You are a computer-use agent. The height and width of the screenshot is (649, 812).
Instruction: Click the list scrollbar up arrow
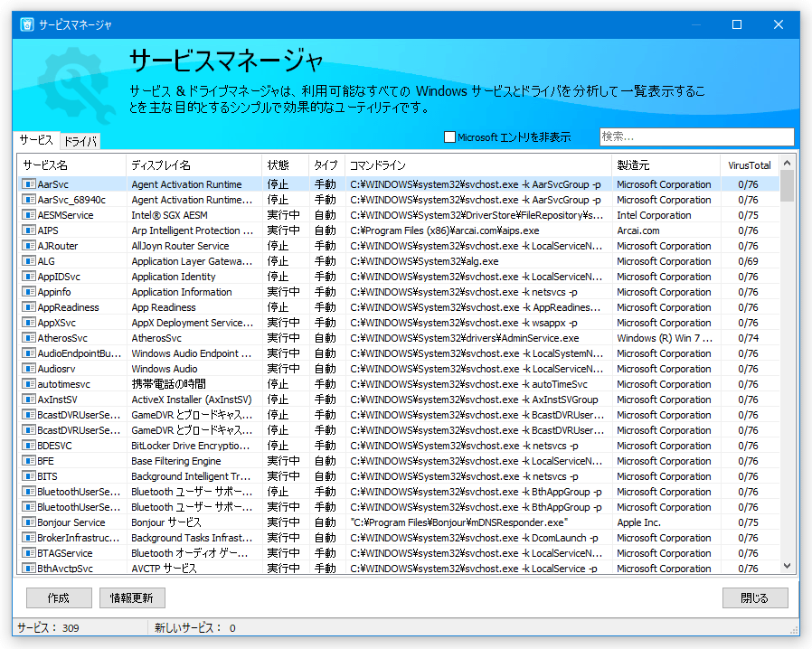788,163
